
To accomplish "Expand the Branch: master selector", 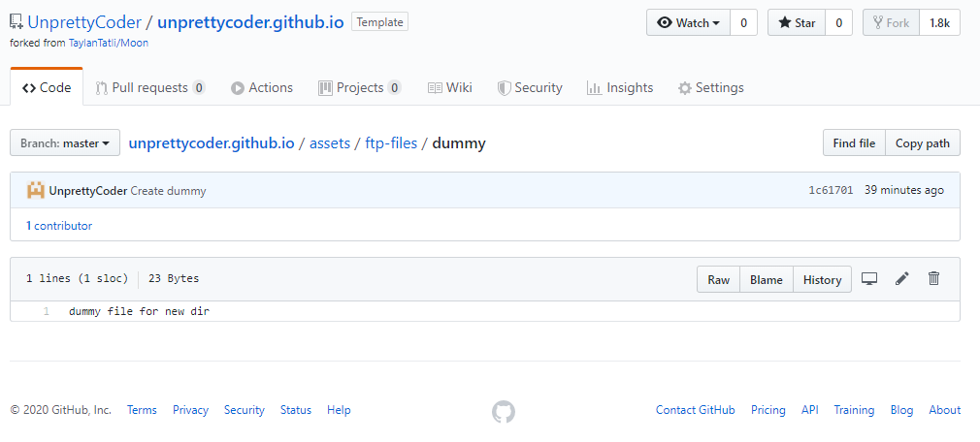I will [65, 142].
